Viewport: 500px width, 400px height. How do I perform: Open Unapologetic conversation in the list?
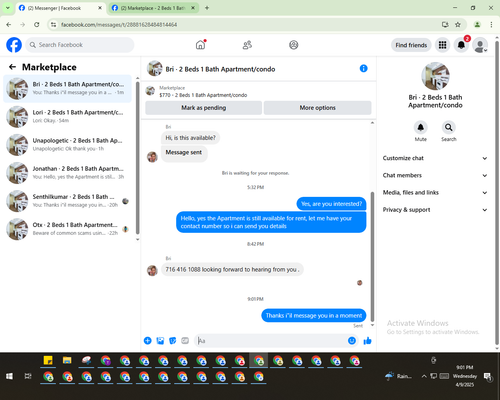point(68,145)
